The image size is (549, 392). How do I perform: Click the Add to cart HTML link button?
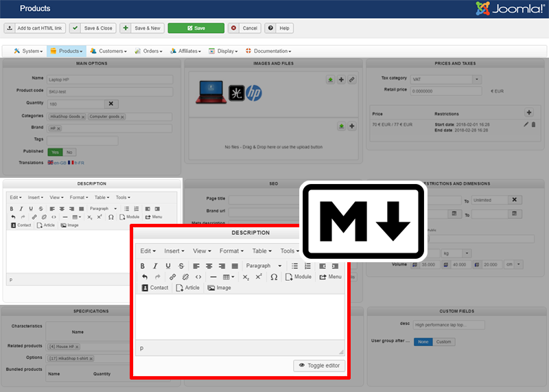click(x=35, y=28)
